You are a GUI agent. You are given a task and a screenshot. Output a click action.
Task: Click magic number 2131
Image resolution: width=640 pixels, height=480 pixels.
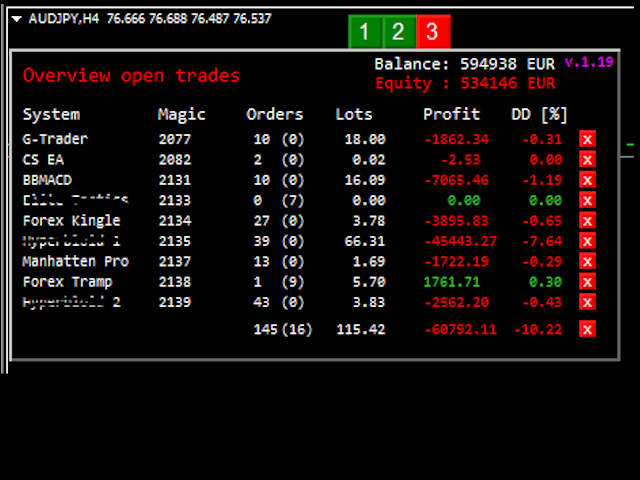click(175, 180)
